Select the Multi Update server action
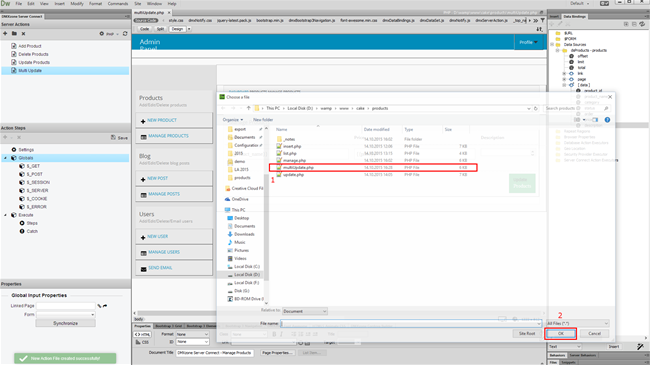650x365 pixels. (65, 71)
